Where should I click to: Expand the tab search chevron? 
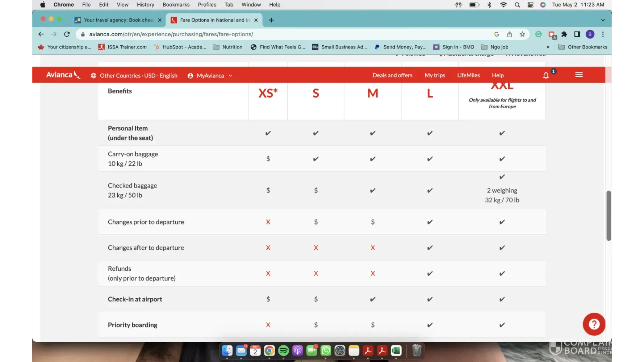[x=603, y=20]
